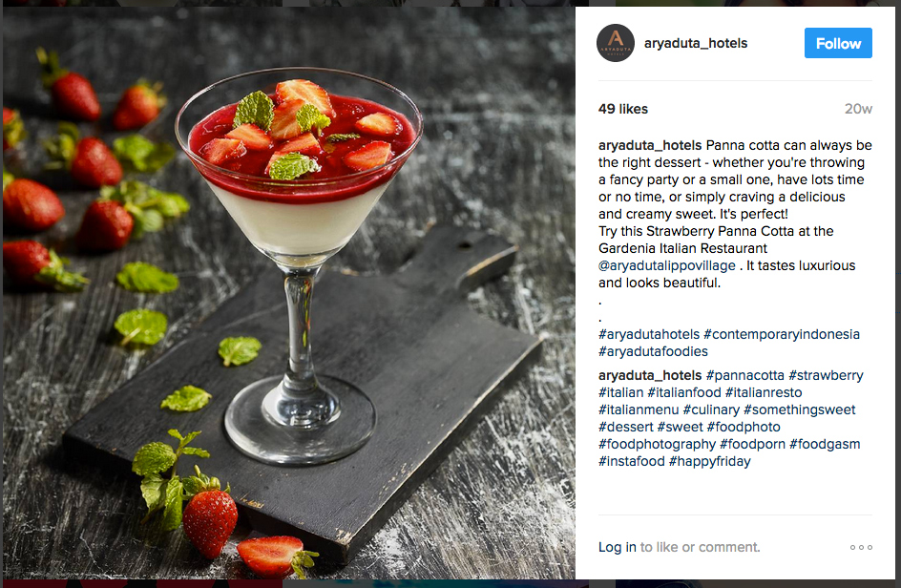Open the #contemporaryindonesia hashtag
The width and height of the screenshot is (901, 588).
coord(782,334)
